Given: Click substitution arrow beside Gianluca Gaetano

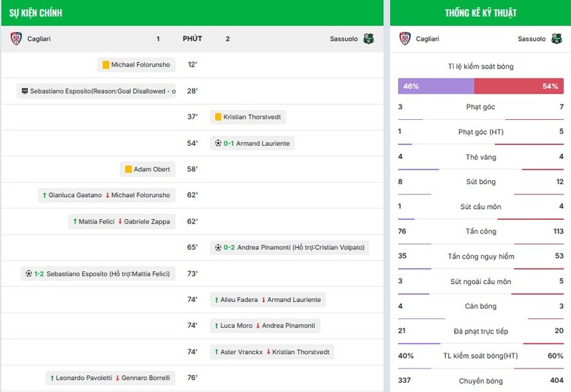Looking at the screenshot, I should click(x=44, y=195).
